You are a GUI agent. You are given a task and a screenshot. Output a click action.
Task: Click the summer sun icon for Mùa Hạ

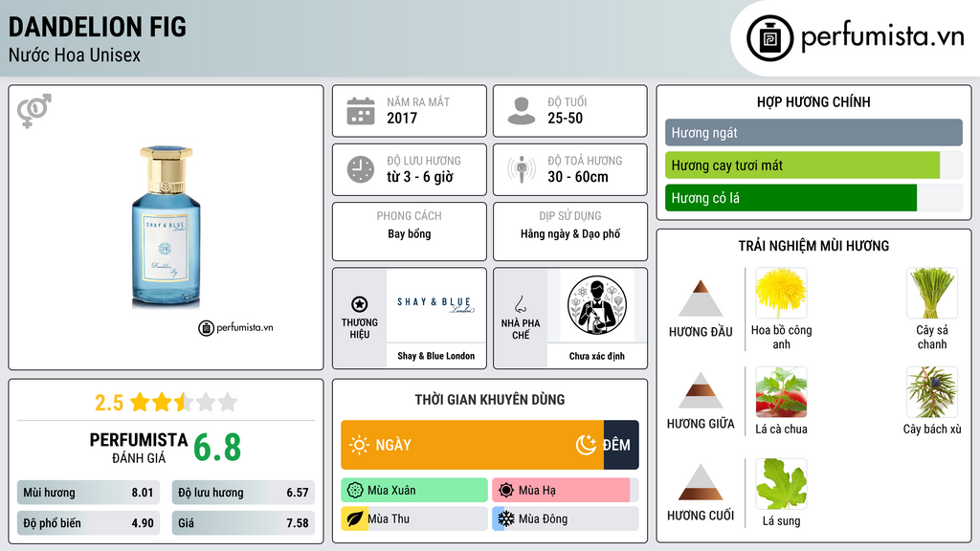506,491
